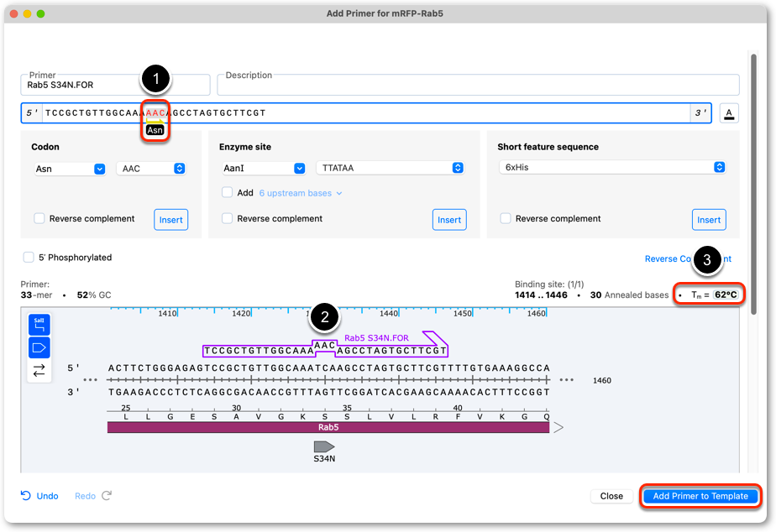This screenshot has height=532, width=776.
Task: Click the Redo text label
Action: pyautogui.click(x=85, y=496)
